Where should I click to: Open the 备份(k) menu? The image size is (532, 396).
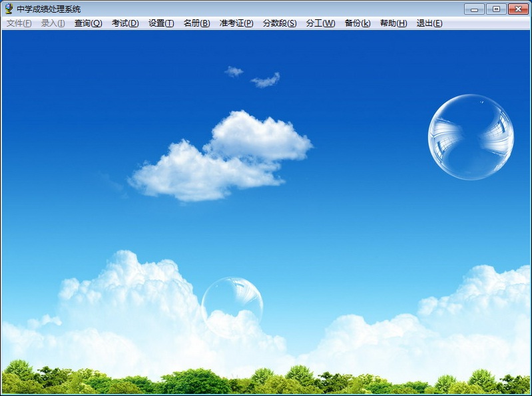tap(358, 23)
